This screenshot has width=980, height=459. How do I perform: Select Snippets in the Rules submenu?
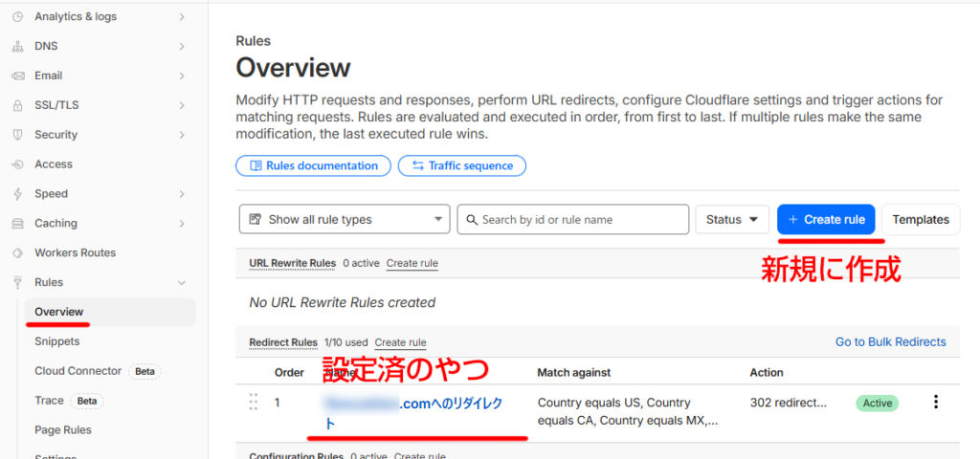(56, 341)
